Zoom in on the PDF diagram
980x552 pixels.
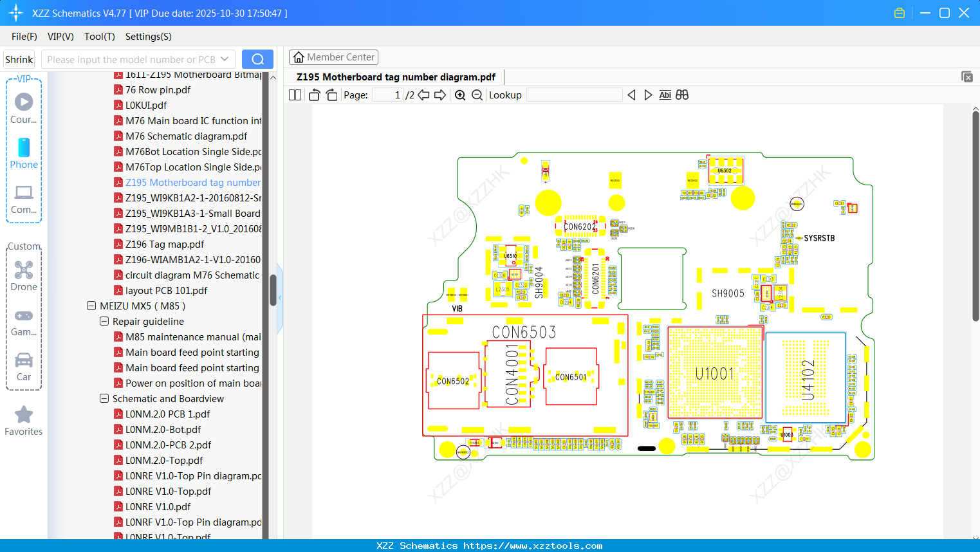(x=460, y=95)
